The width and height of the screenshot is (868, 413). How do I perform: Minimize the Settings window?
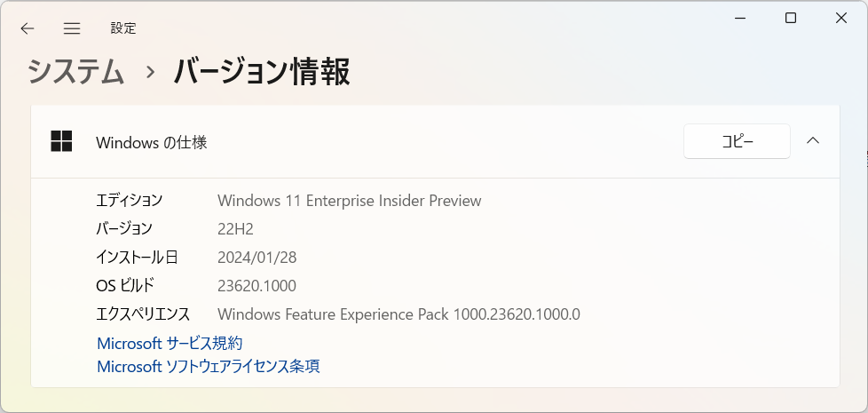(740, 19)
